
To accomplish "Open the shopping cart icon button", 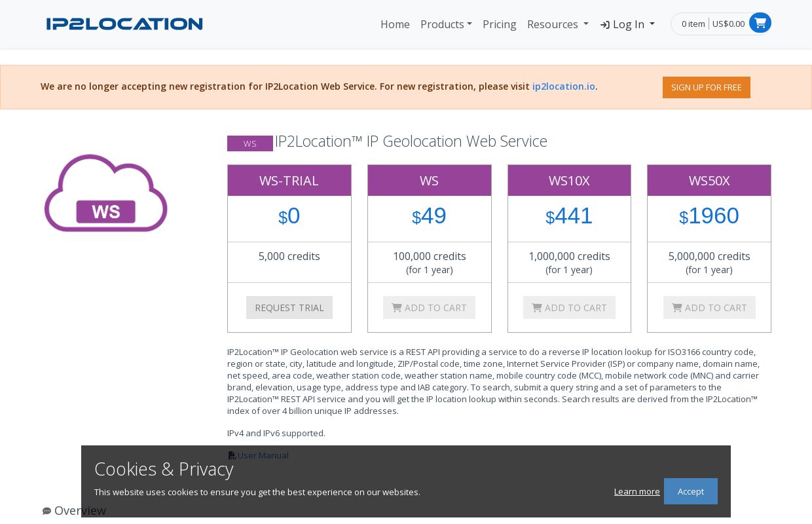I will pos(760,23).
